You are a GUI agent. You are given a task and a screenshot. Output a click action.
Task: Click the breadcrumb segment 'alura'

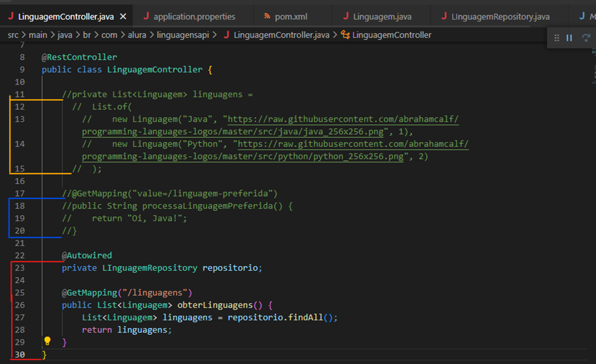pyautogui.click(x=137, y=35)
